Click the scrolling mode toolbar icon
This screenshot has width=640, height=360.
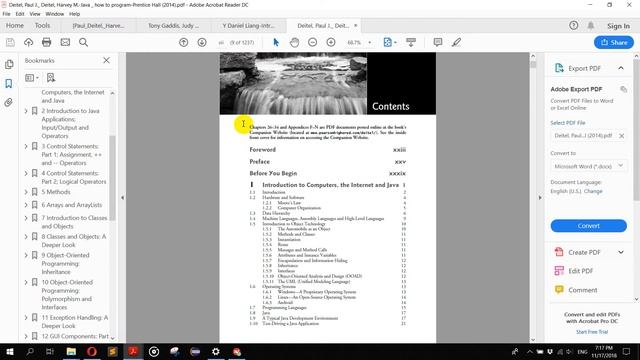click(x=411, y=42)
